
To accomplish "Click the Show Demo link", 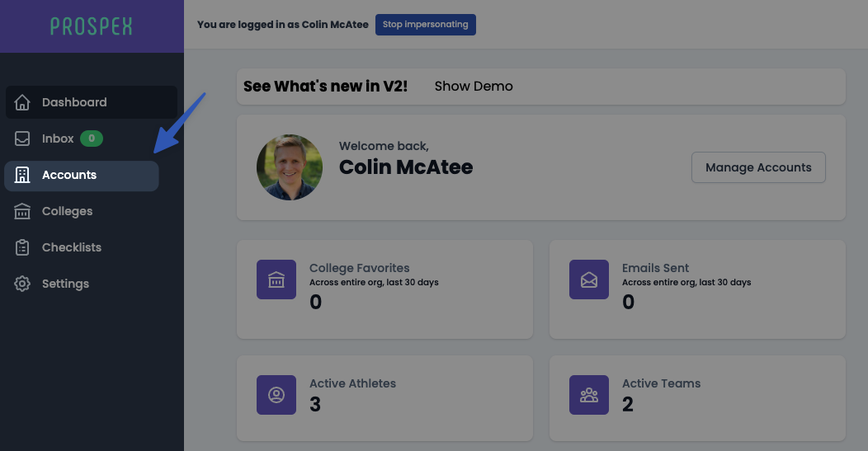I will pos(474,87).
